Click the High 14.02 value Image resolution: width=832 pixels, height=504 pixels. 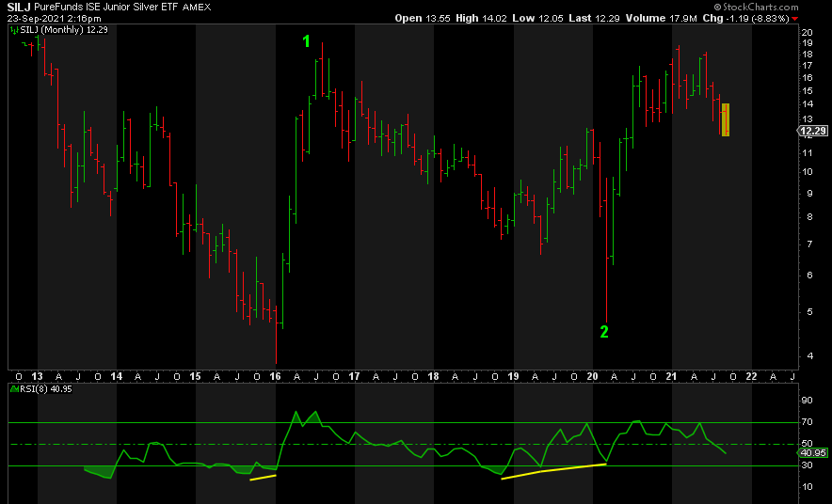[x=481, y=18]
